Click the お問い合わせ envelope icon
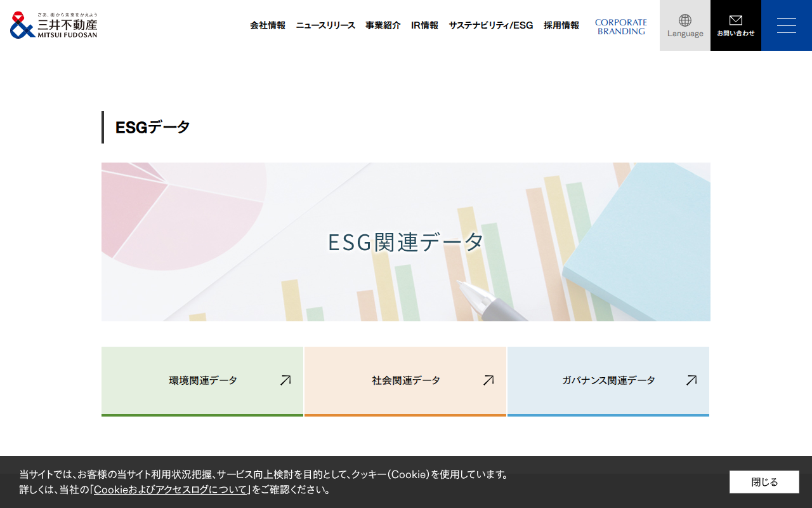This screenshot has height=508, width=812. pyautogui.click(x=736, y=20)
